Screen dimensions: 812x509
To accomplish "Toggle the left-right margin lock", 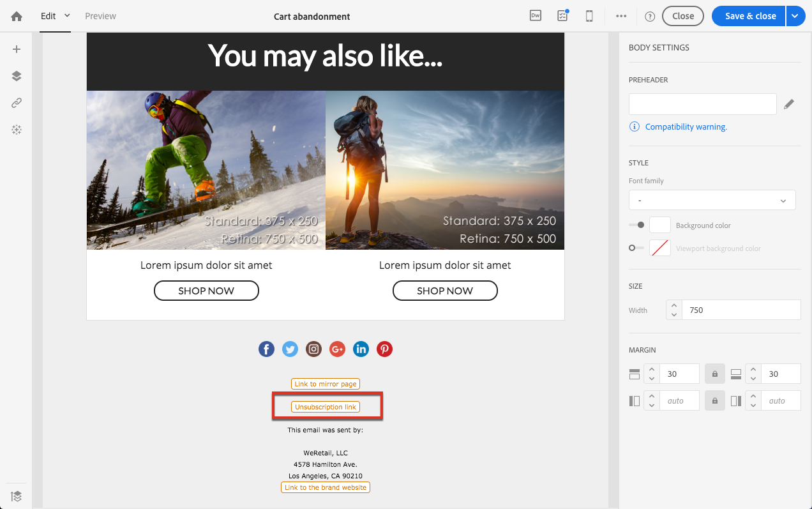I will pyautogui.click(x=714, y=400).
